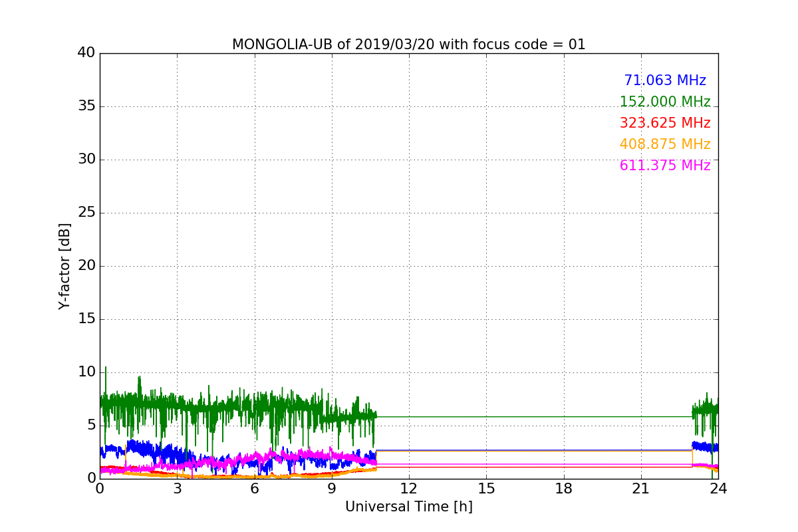The width and height of the screenshot is (798, 532).
Task: Select the 408.875 MHz legend label
Action: (x=665, y=144)
